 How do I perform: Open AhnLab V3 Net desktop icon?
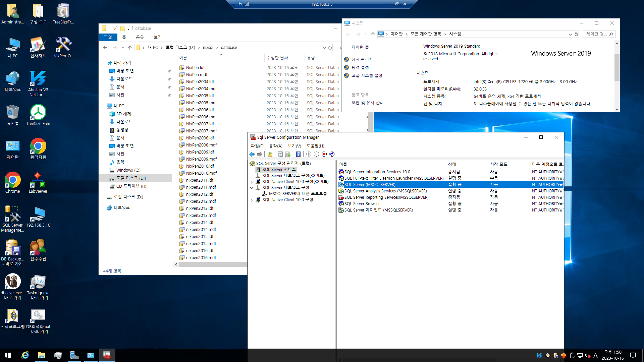point(38,83)
